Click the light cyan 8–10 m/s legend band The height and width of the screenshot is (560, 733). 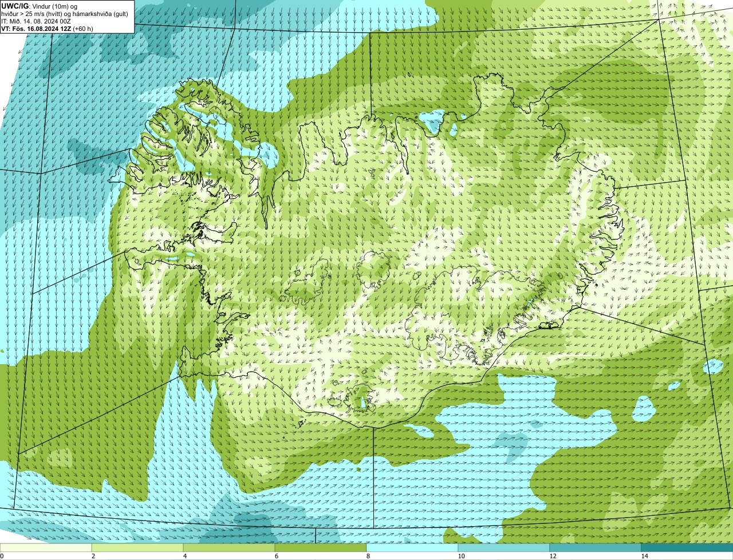click(412, 547)
